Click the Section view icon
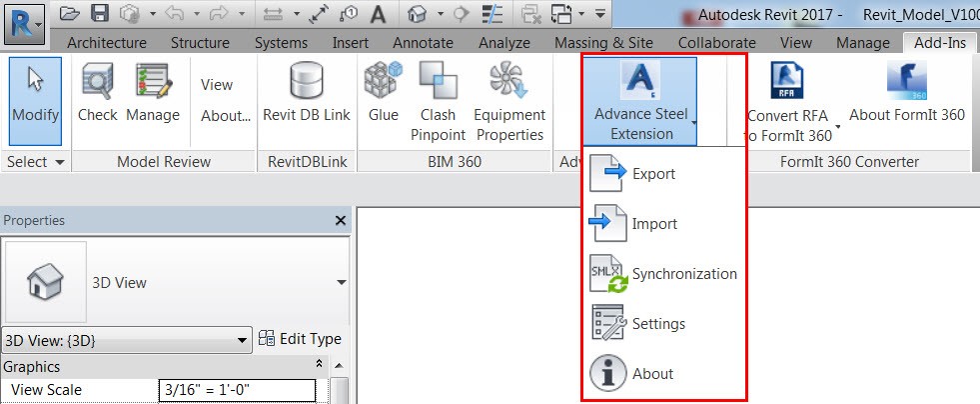980x404 pixels. click(461, 14)
